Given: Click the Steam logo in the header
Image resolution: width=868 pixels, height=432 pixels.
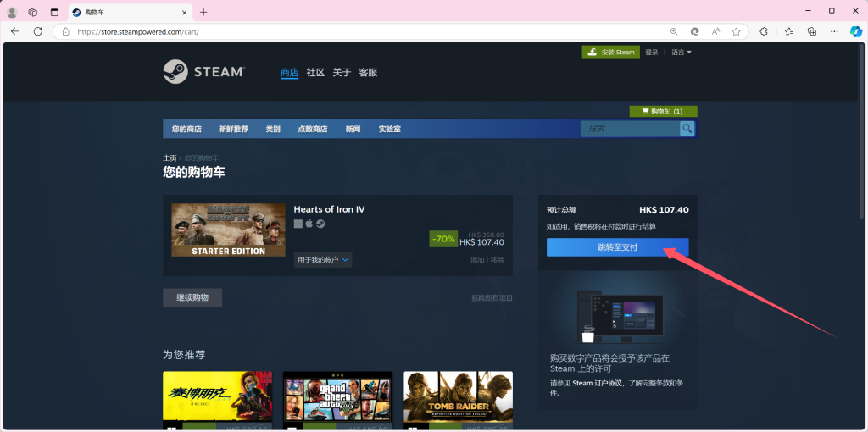Looking at the screenshot, I should point(203,72).
